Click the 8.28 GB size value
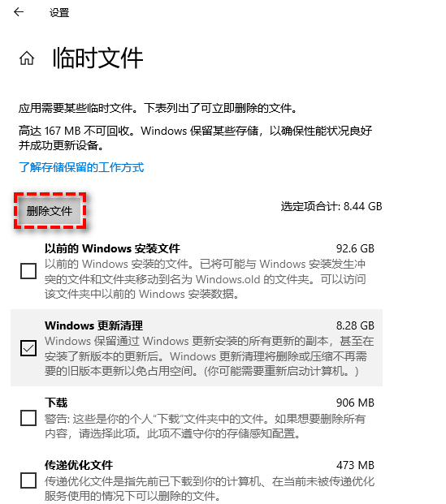This screenshot has width=446, height=504. 355,325
